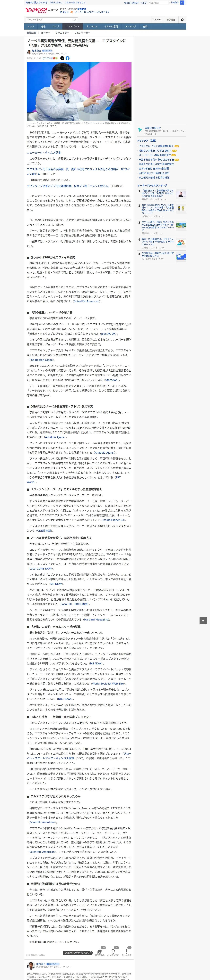
Task: Share the article on X
Action: coord(62,58)
